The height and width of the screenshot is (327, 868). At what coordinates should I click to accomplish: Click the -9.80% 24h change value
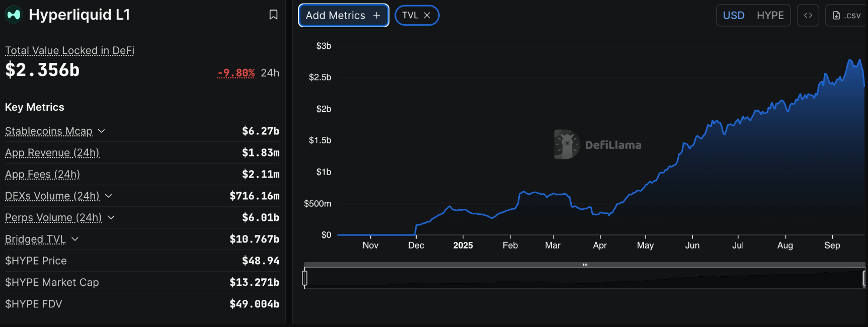(236, 73)
